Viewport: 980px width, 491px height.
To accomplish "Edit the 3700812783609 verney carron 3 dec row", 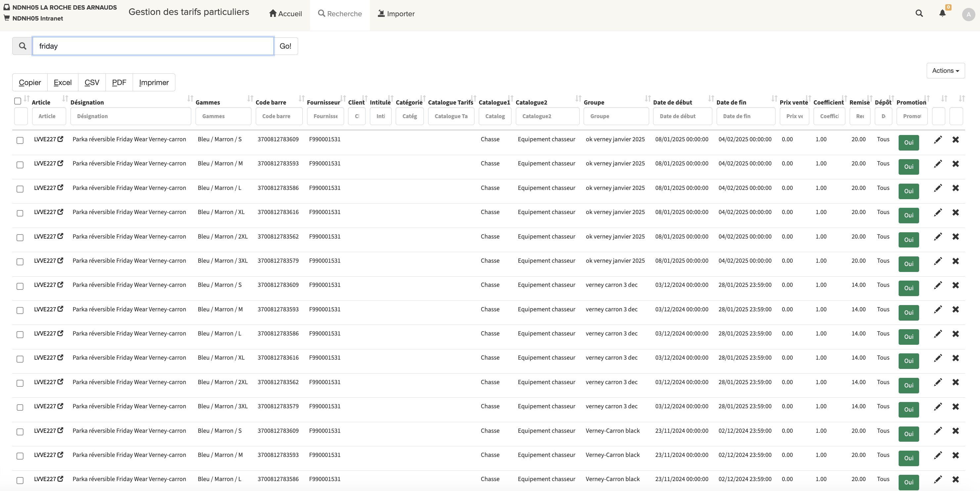I will pyautogui.click(x=938, y=285).
